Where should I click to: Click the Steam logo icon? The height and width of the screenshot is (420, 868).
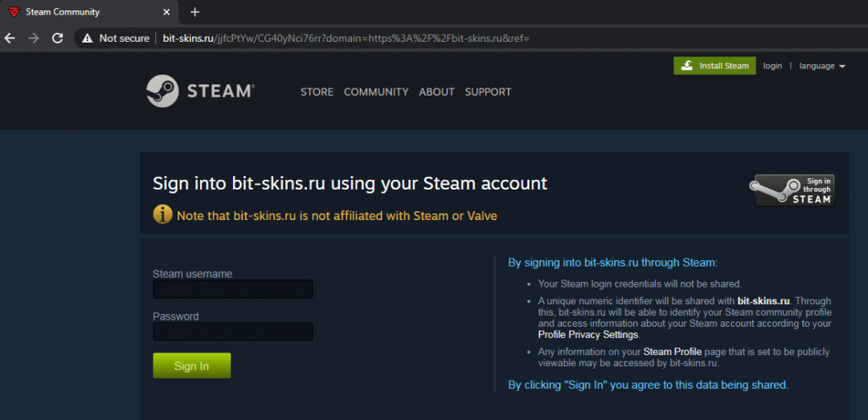162,92
